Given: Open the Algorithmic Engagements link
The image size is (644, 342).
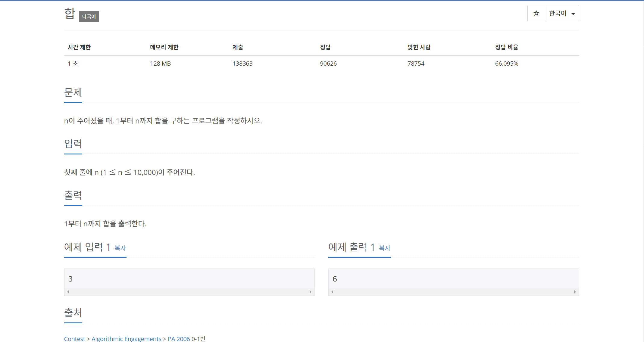Looking at the screenshot, I should tap(126, 339).
